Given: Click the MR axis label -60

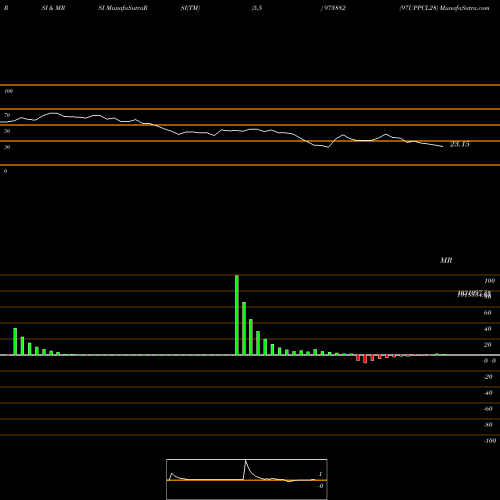Looking at the screenshot, I should click(x=488, y=409).
